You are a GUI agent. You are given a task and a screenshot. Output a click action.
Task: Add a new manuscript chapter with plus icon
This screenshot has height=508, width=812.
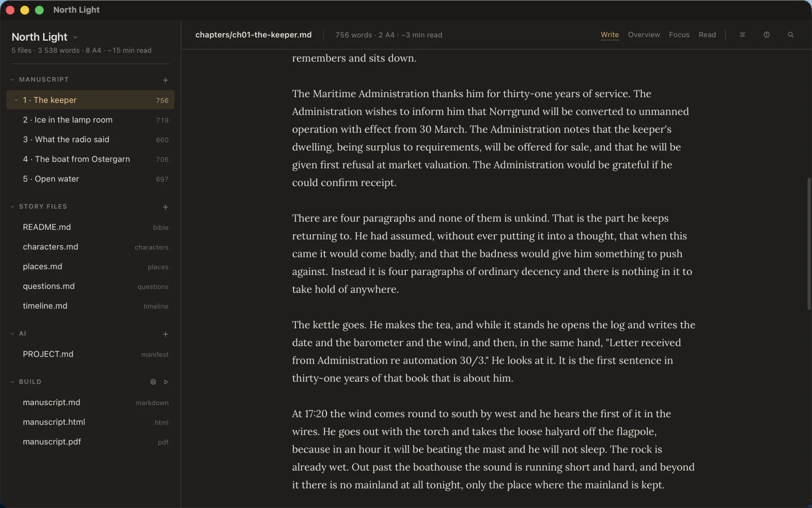click(166, 80)
